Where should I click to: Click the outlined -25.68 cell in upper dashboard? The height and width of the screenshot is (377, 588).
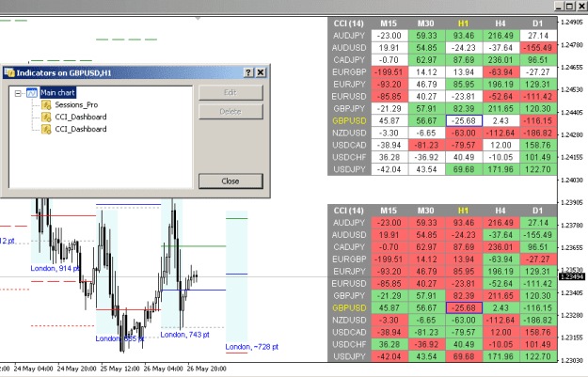pyautogui.click(x=464, y=120)
